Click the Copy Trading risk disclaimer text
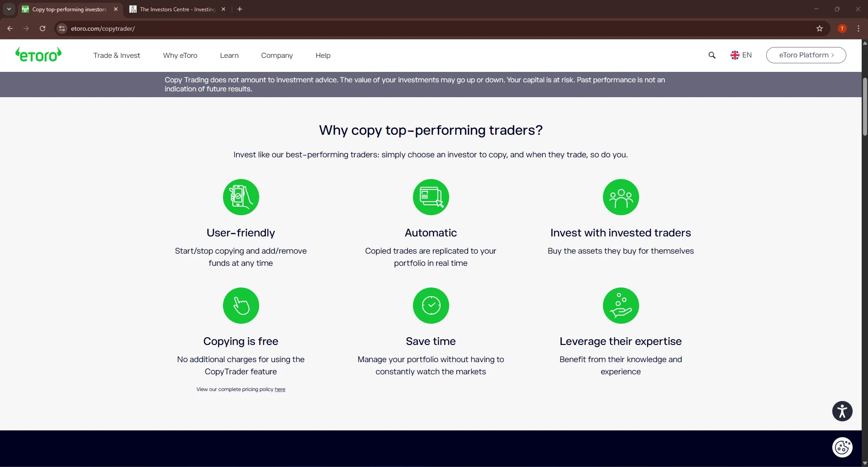 click(415, 85)
